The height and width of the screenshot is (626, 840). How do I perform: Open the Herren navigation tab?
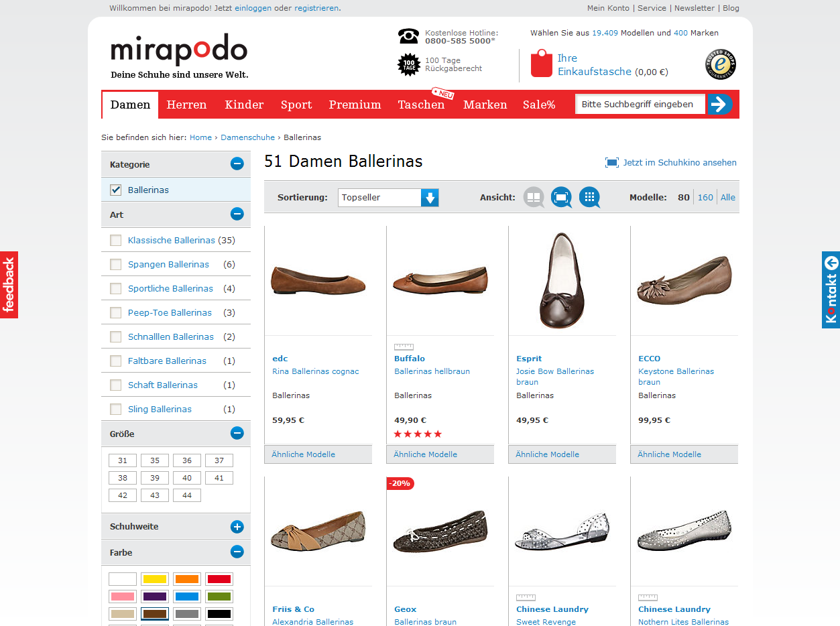[x=186, y=105]
